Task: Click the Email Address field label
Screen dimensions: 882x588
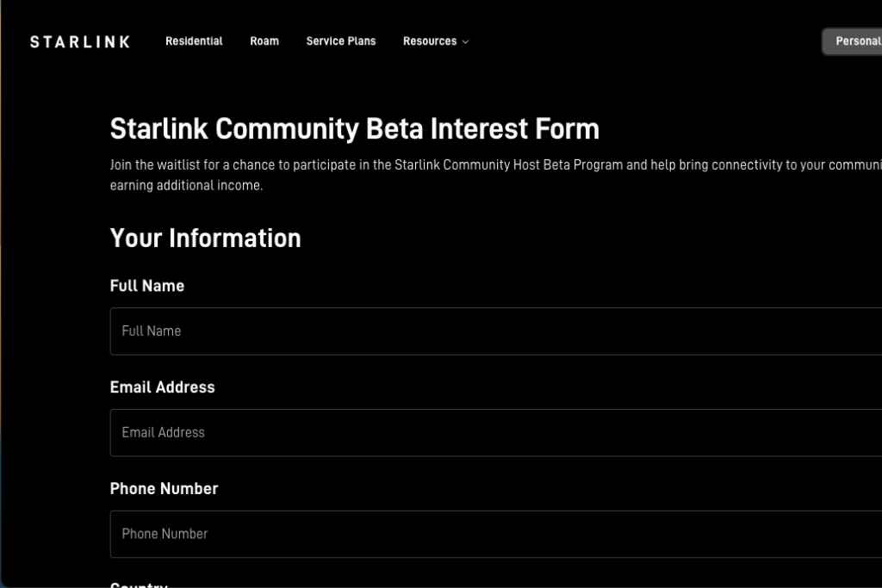Action: (x=163, y=387)
